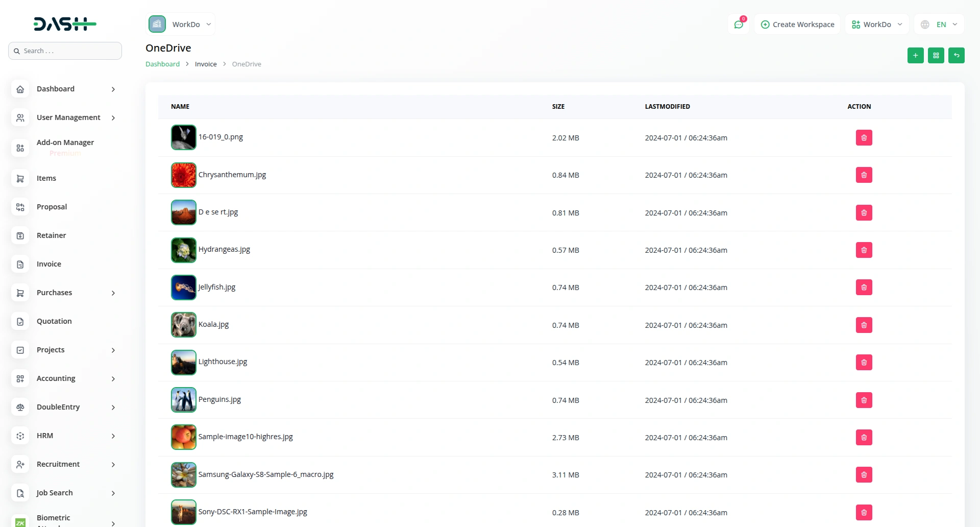This screenshot has height=527, width=980.
Task: Click the Create Workspace button
Action: (x=797, y=24)
